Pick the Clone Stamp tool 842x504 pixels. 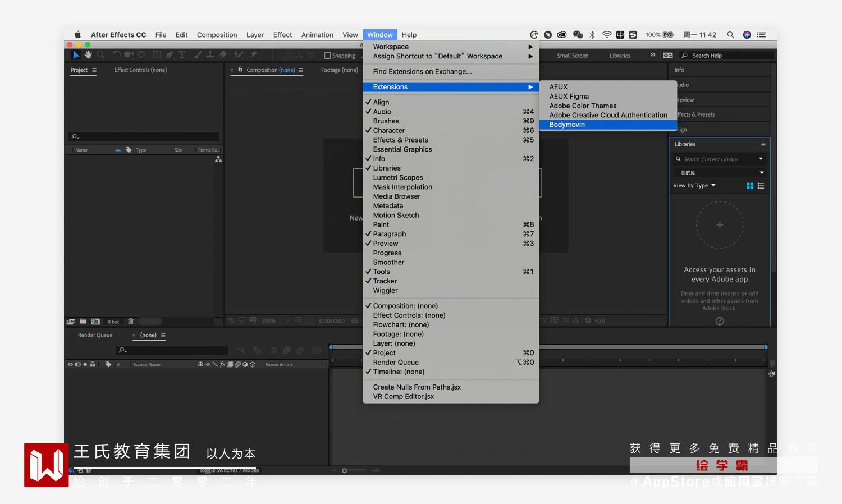210,55
